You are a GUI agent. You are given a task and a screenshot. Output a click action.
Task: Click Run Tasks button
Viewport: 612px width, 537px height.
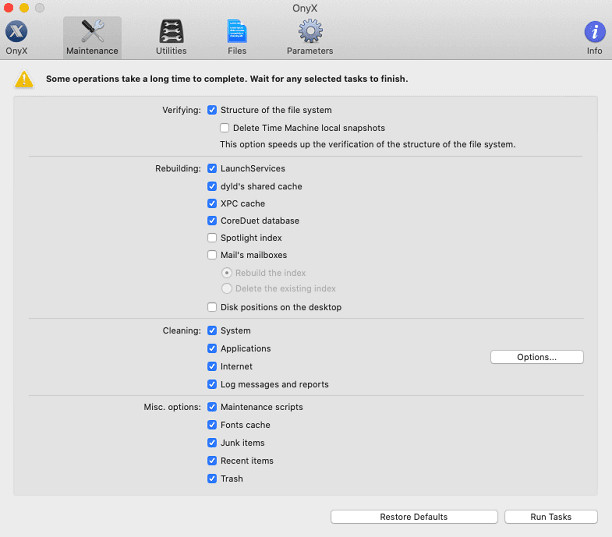pos(551,517)
